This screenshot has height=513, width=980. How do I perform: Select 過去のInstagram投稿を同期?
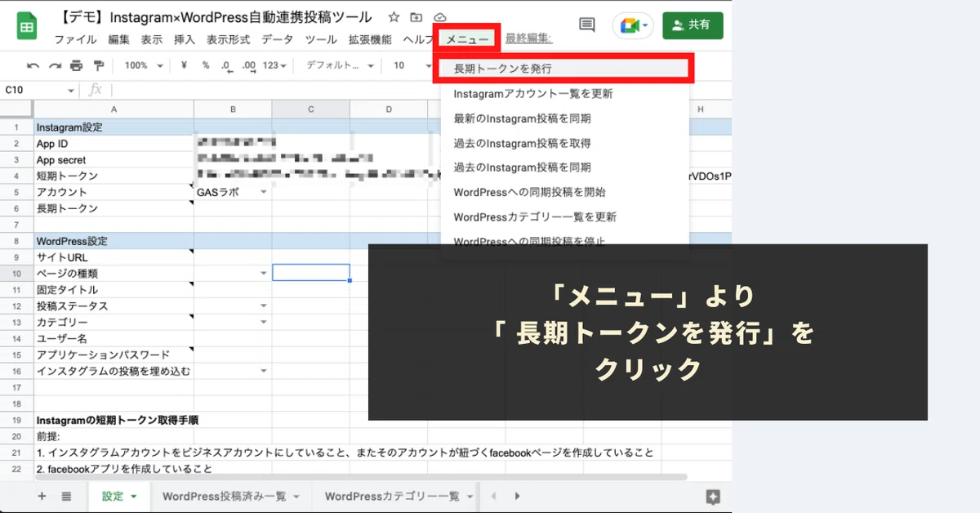[563, 167]
